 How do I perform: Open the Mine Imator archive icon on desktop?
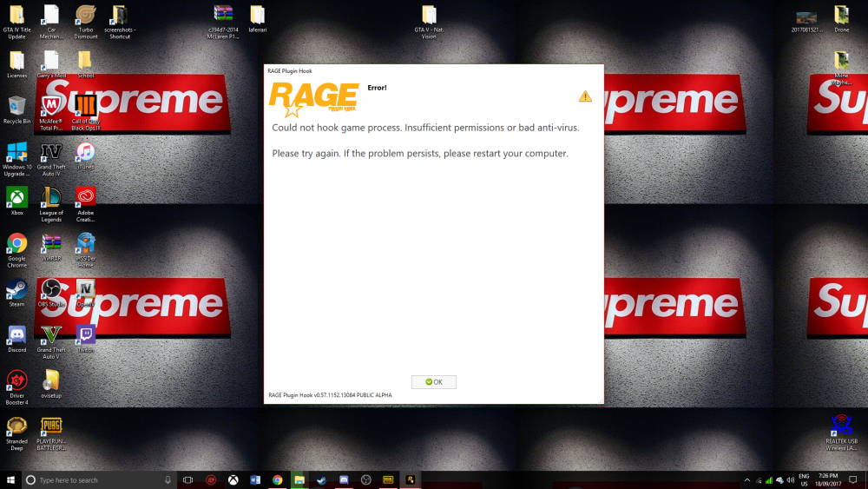pos(841,68)
